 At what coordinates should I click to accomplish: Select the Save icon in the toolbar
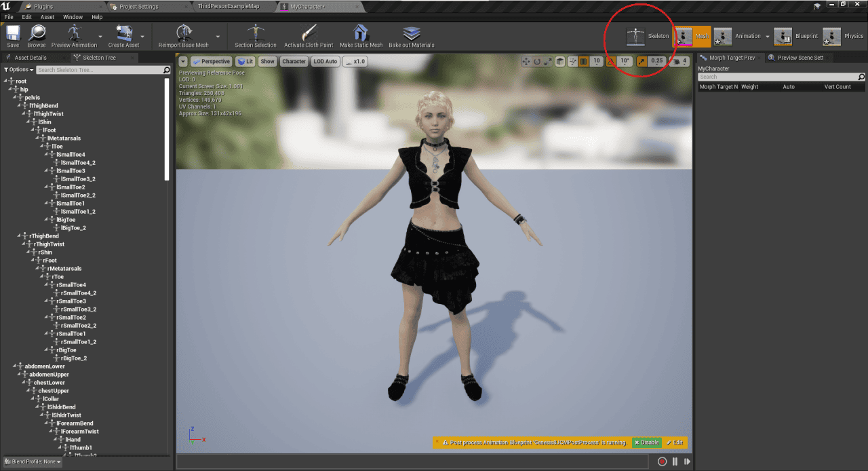pos(12,31)
